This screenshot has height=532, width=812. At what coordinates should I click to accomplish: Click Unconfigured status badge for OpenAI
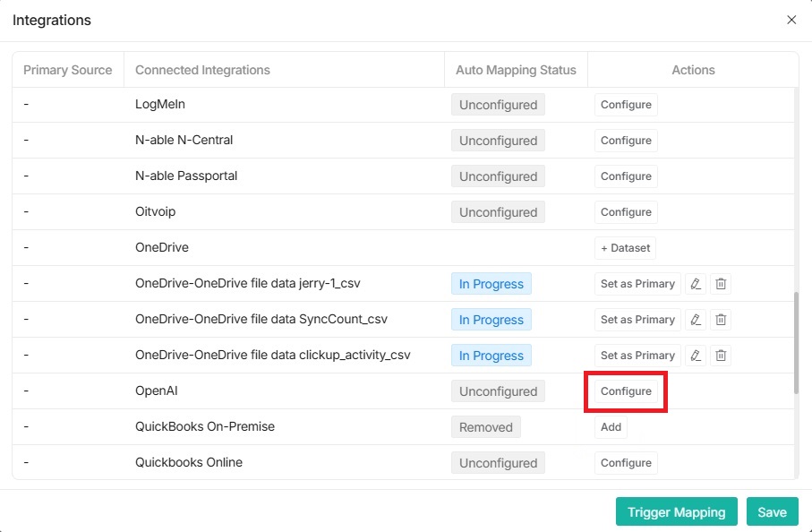[498, 391]
